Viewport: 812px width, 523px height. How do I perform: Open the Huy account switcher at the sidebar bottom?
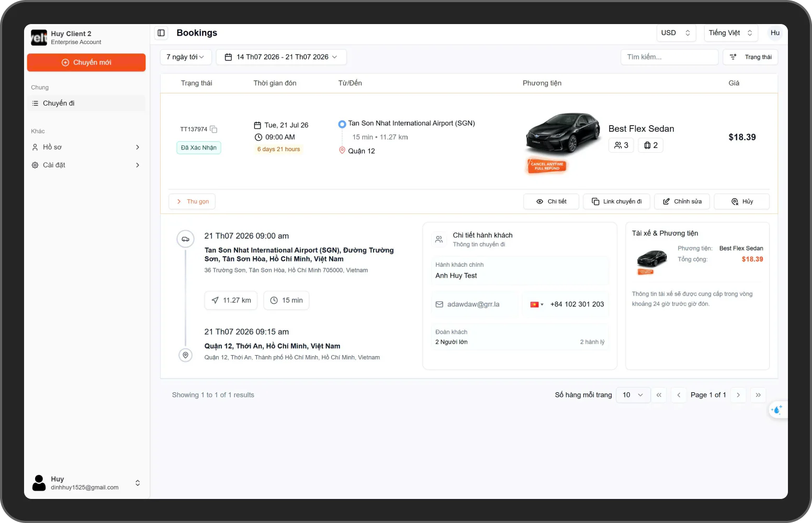(x=86, y=483)
